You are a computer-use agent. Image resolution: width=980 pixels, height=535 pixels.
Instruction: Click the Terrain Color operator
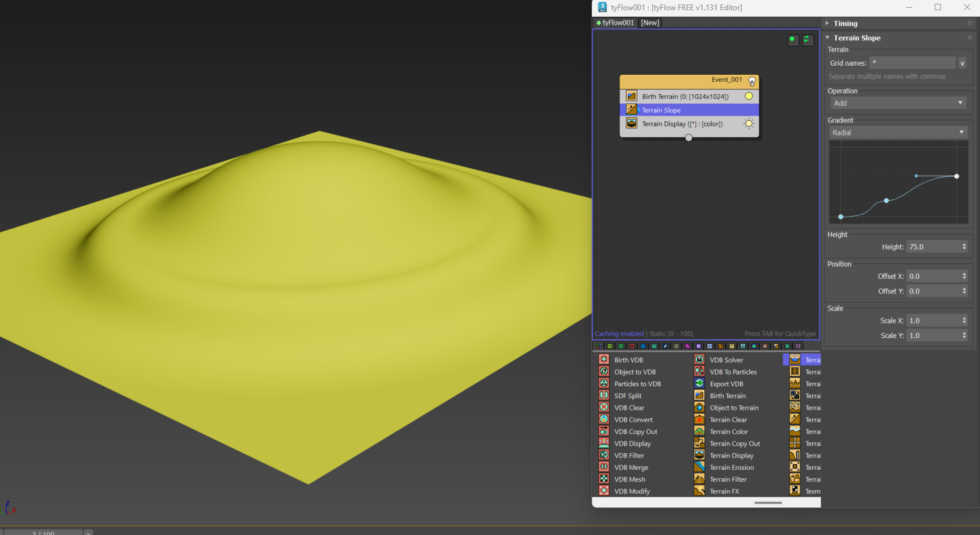[x=728, y=431]
